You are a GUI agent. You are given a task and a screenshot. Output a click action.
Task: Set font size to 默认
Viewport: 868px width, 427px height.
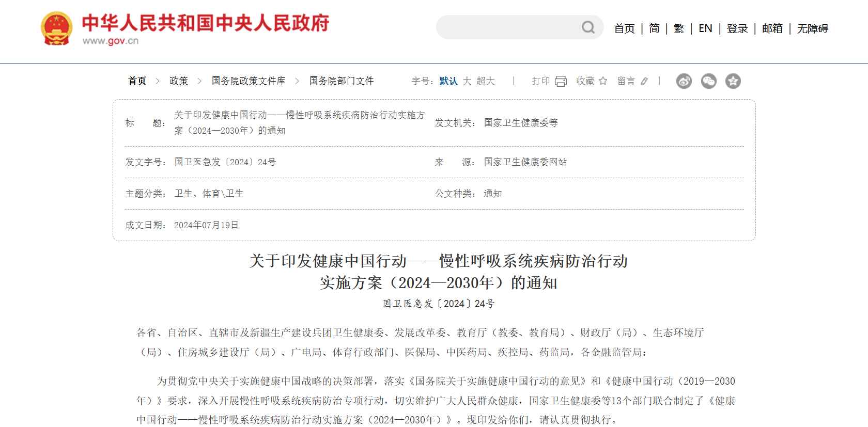pyautogui.click(x=448, y=81)
